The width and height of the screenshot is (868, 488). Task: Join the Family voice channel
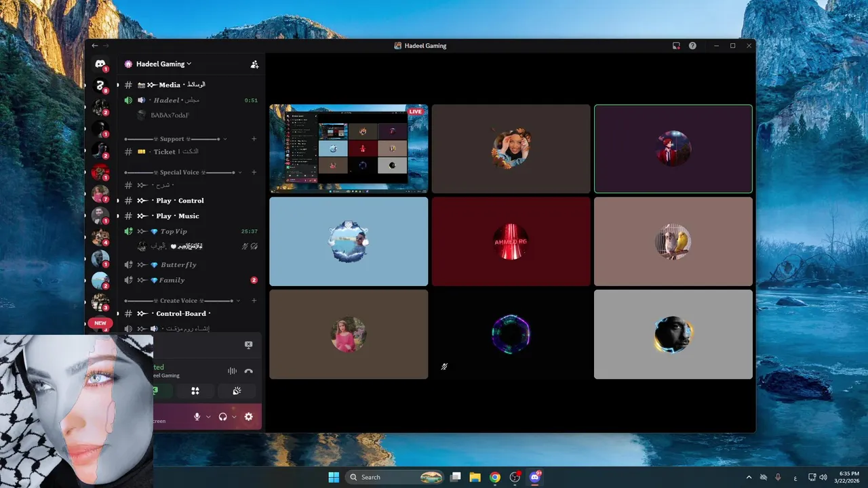[x=190, y=280]
